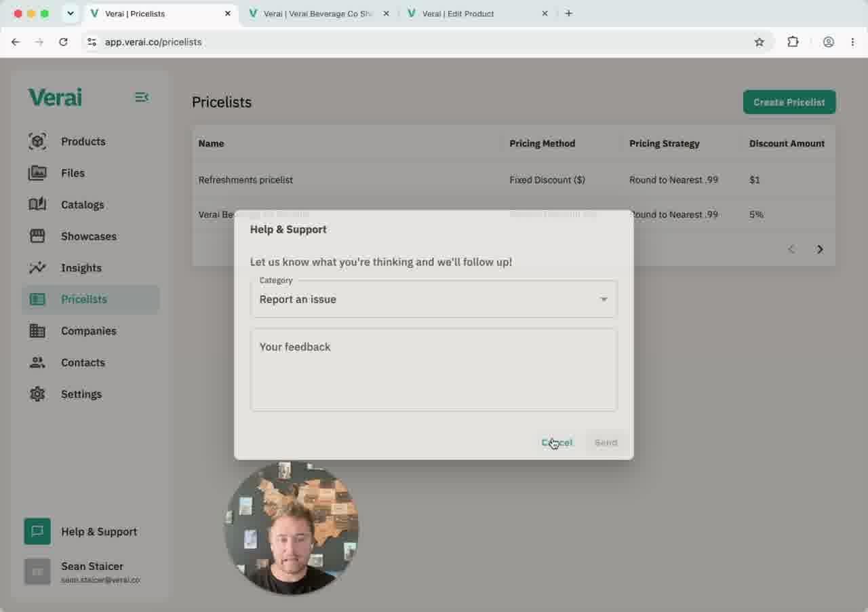Open Files via its image icon
Screen dimensions: 868x612
coord(37,173)
